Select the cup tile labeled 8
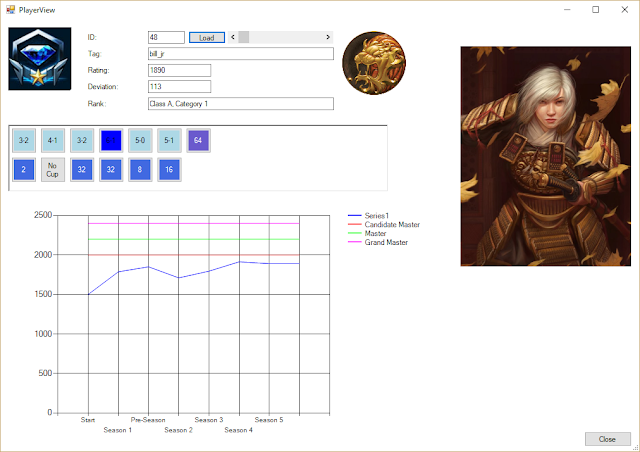Image resolution: width=640 pixels, height=452 pixels. coord(140,169)
